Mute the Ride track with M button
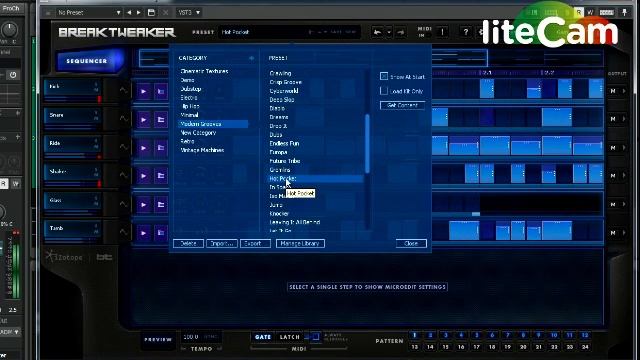Image resolution: width=640 pixels, height=360 pixels. tap(613, 148)
